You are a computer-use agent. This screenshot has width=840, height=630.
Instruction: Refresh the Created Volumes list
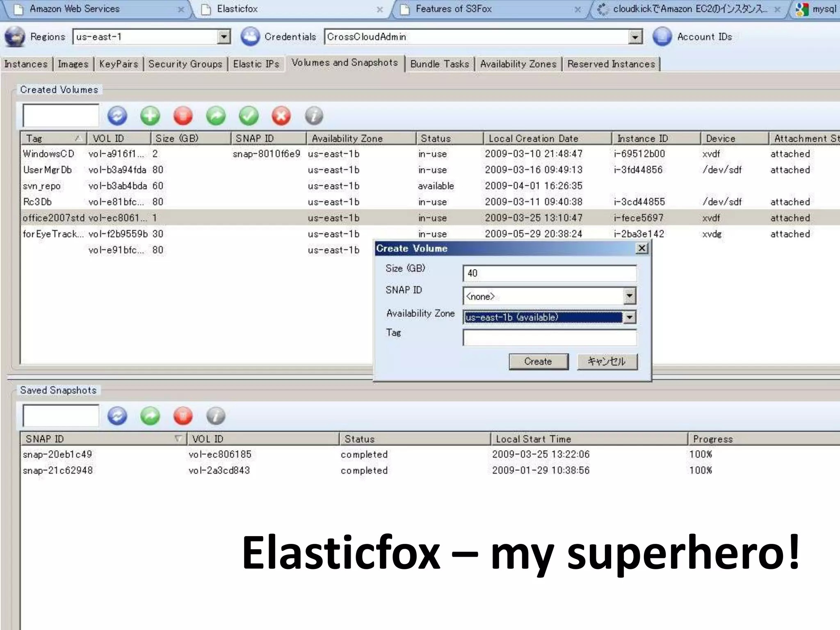click(117, 116)
